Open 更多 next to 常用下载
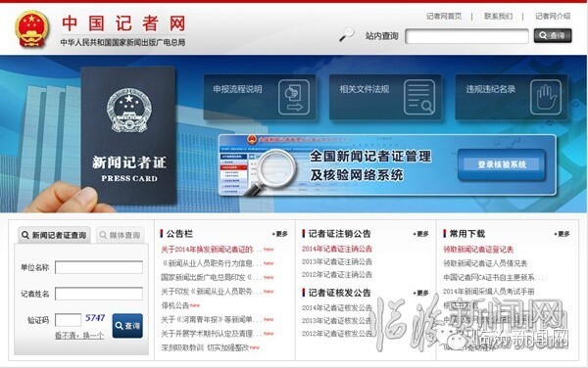 click(563, 234)
